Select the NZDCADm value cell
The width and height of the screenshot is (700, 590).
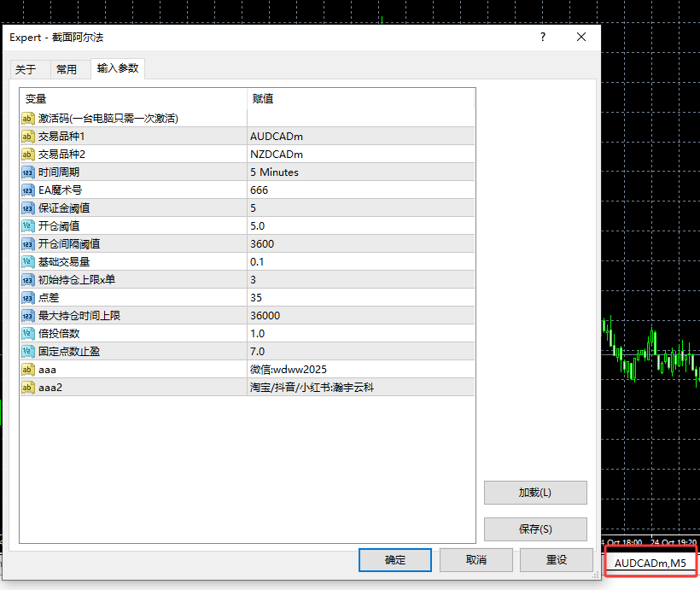(361, 154)
